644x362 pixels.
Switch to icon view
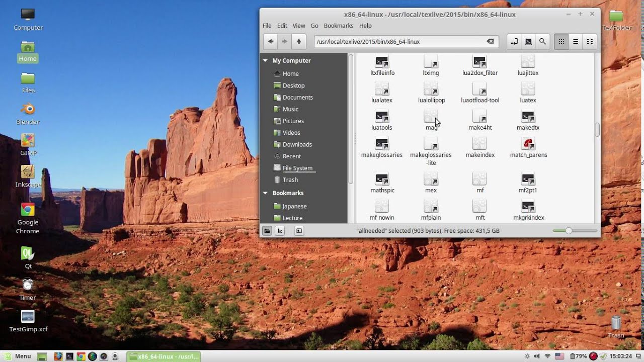tap(561, 42)
